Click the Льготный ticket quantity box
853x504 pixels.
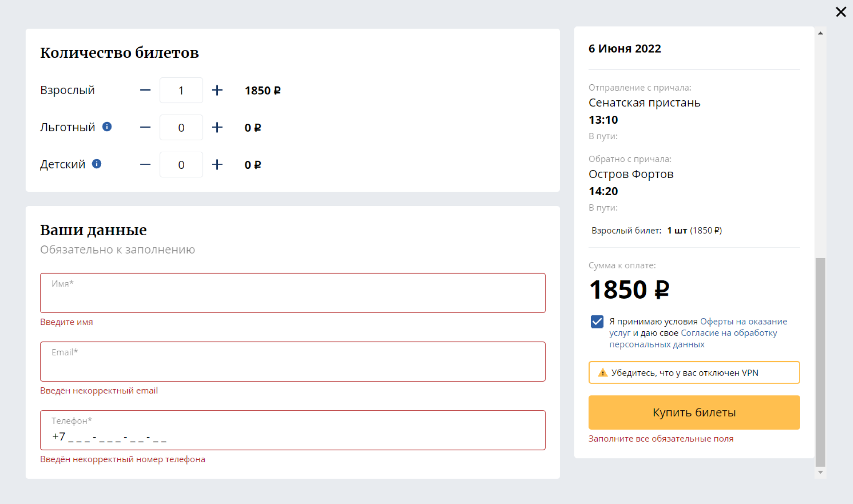coord(181,128)
